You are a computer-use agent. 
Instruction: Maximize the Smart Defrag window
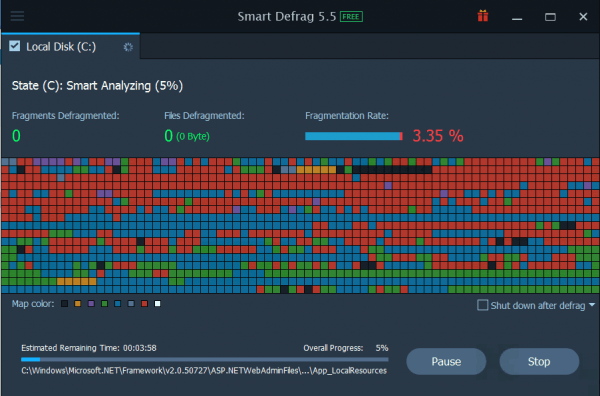(x=550, y=17)
